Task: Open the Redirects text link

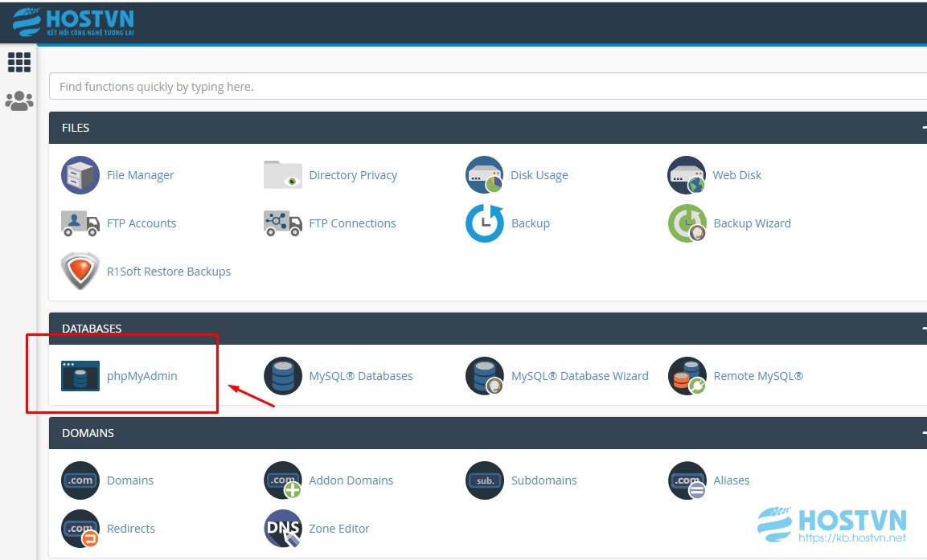Action: pos(131,529)
